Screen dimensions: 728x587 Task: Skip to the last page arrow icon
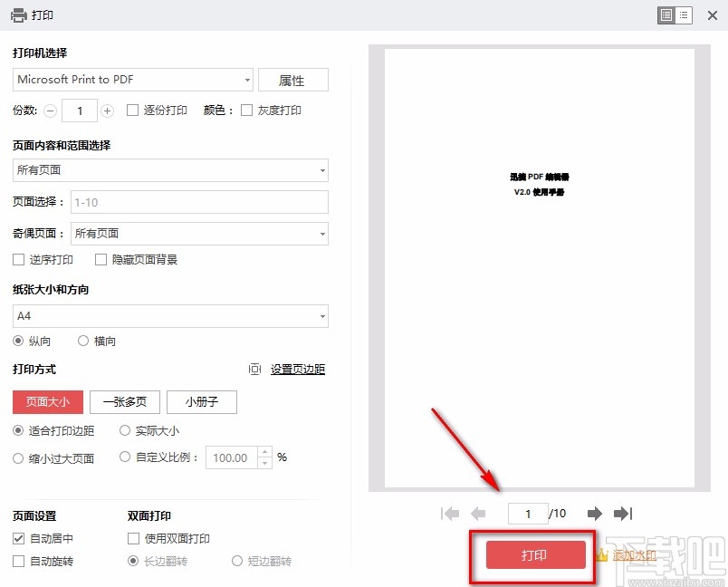(x=623, y=514)
